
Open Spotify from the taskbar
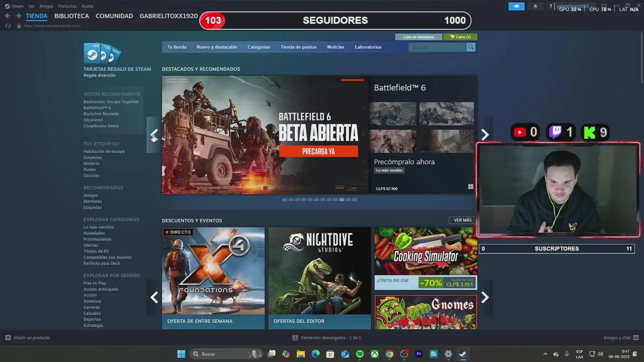pyautogui.click(x=360, y=354)
